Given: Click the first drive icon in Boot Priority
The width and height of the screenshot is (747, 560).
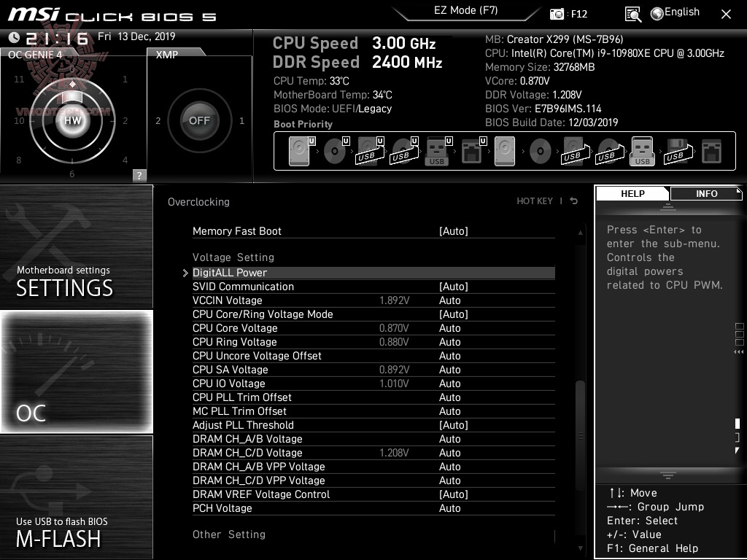Looking at the screenshot, I should tap(299, 150).
